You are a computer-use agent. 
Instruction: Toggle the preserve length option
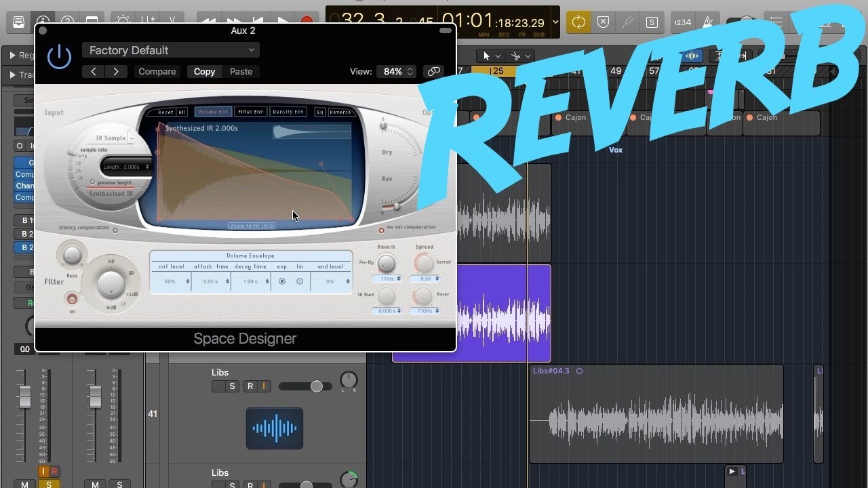(x=92, y=182)
